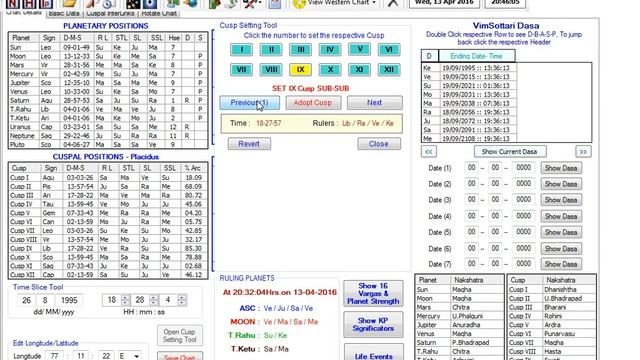The image size is (640, 360).
Task: Click the day field showing 26
Action: (27, 300)
